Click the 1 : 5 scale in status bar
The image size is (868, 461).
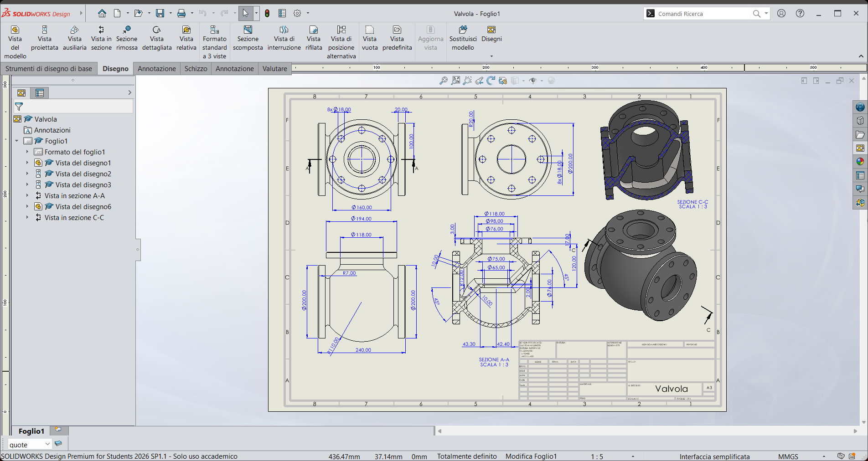(x=597, y=456)
